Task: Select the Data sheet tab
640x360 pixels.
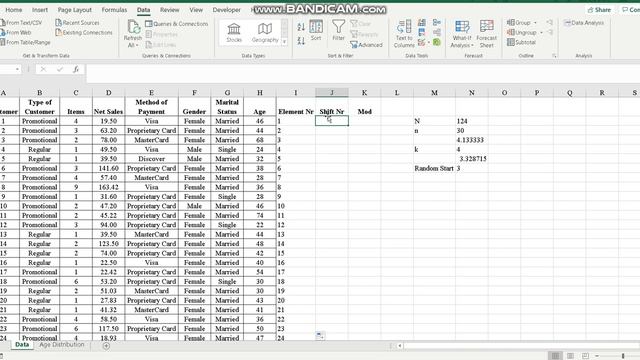Action: point(22,345)
